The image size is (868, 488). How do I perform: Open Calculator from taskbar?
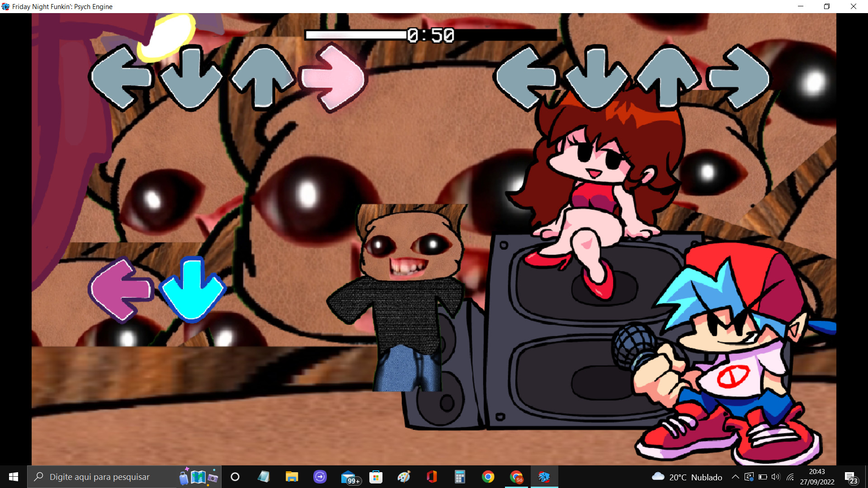(460, 477)
